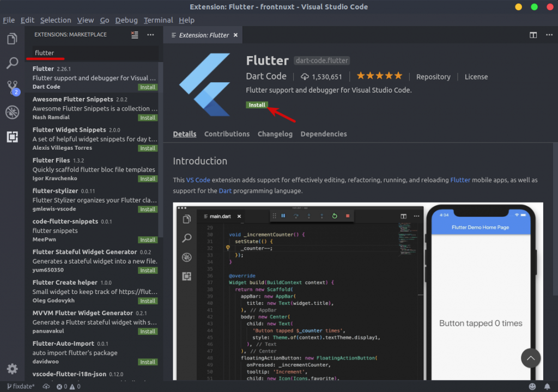
Task: Open the More Actions ellipsis in Extensions panel
Action: 150,34
